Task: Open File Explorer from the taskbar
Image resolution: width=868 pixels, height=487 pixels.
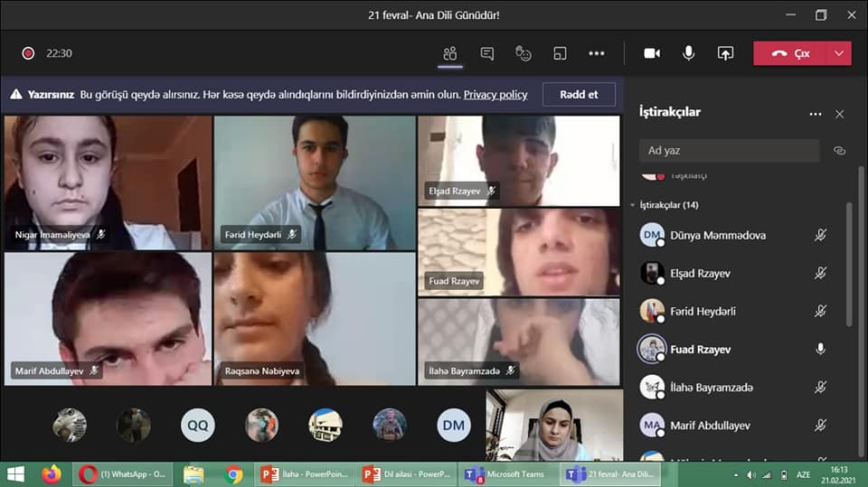Action: 193,474
